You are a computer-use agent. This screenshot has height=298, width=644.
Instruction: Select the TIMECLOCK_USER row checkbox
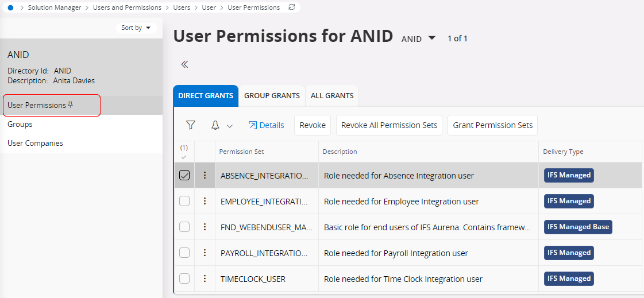pyautogui.click(x=184, y=279)
